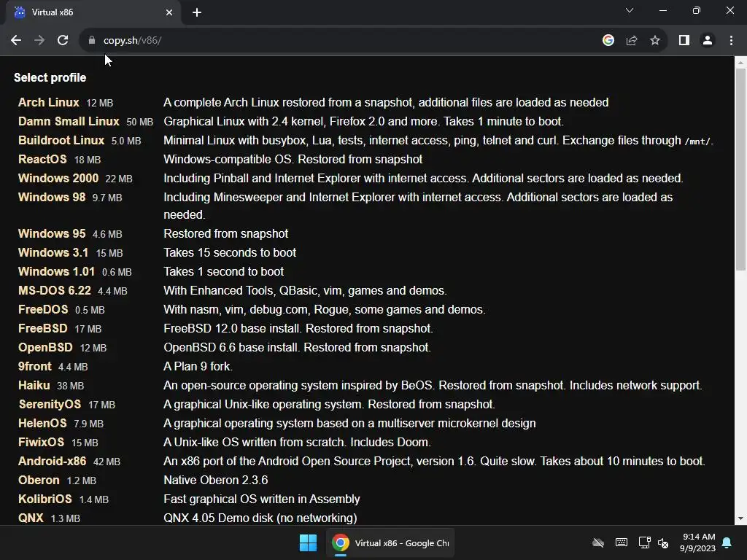Open the taskbar clock and date
Image resolution: width=747 pixels, height=560 pixels.
click(698, 542)
